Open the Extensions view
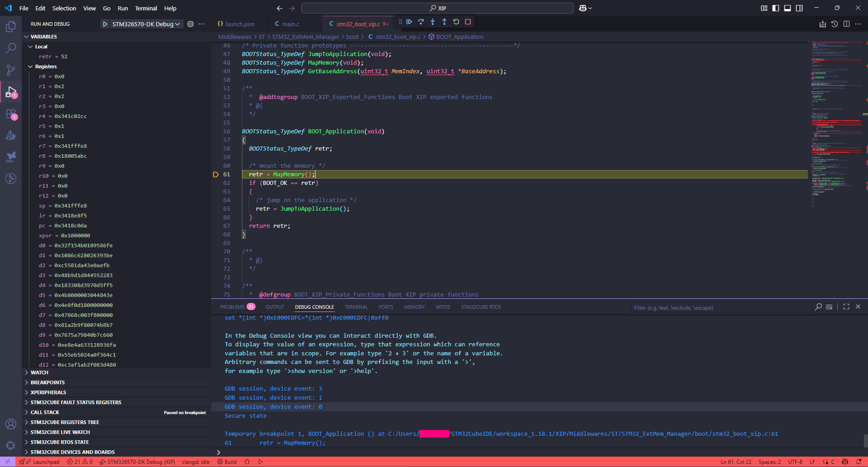Viewport: 868px width, 467px height. click(x=10, y=113)
